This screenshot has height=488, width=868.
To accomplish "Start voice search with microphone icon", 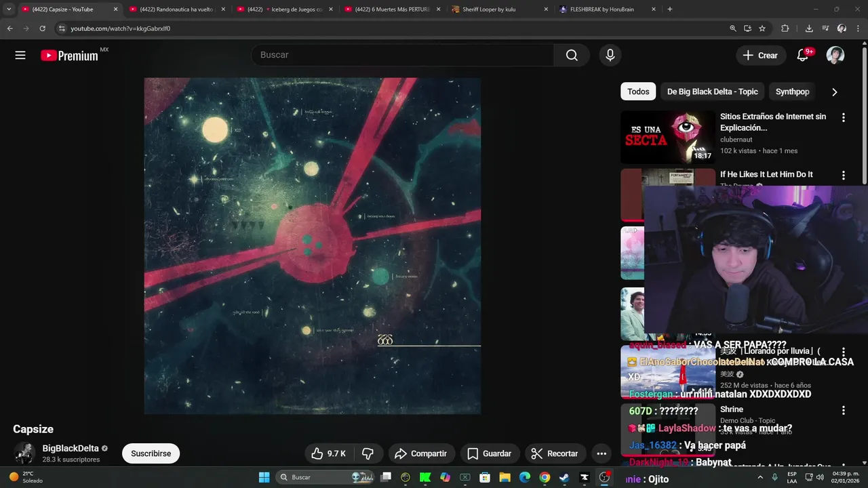I will click(610, 55).
